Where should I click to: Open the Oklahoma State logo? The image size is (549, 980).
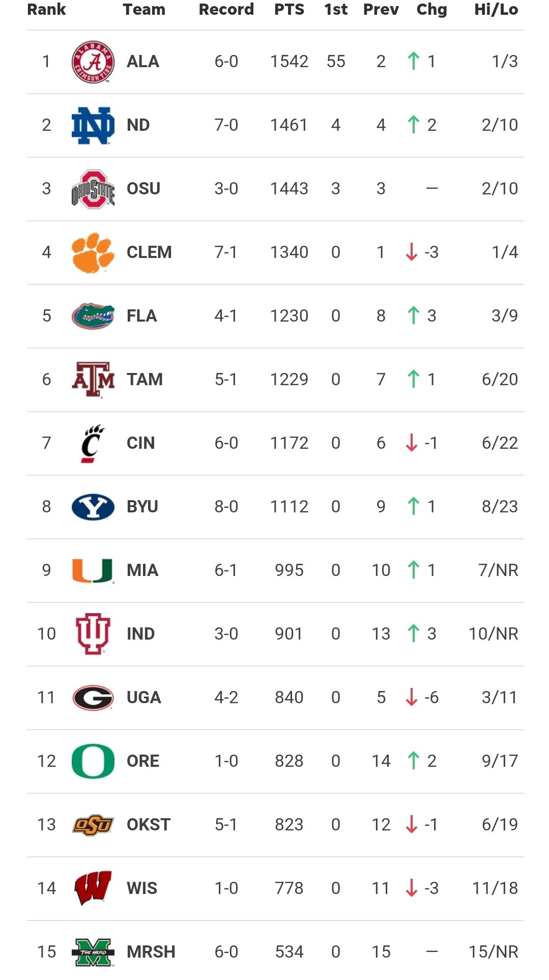point(93,825)
